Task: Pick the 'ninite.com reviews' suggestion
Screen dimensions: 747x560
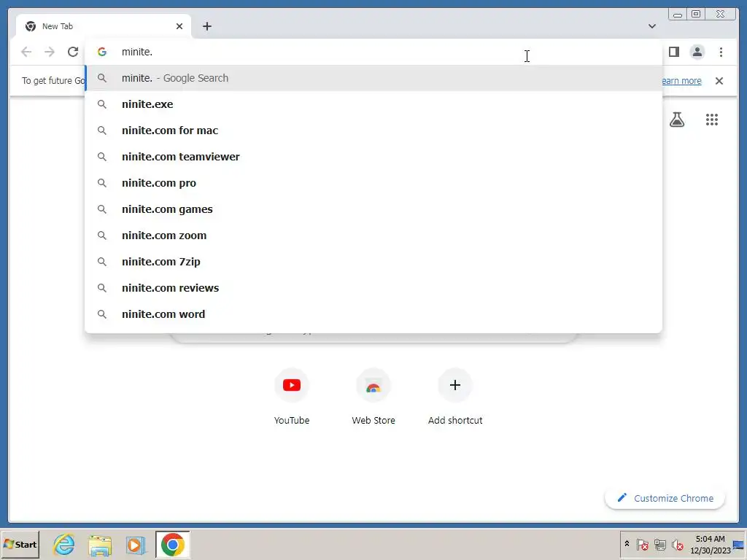Action: 373,287
